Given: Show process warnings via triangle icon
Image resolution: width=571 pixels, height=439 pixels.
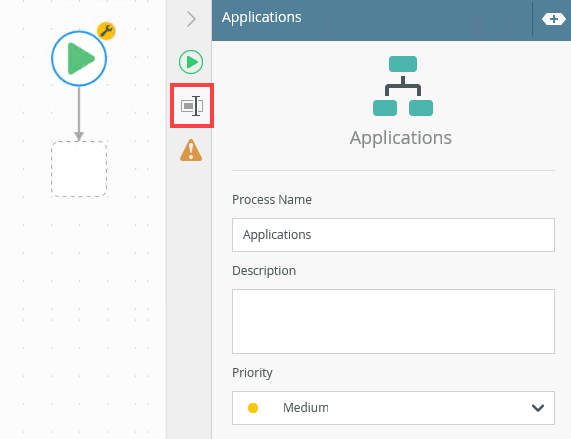Looking at the screenshot, I should [191, 150].
